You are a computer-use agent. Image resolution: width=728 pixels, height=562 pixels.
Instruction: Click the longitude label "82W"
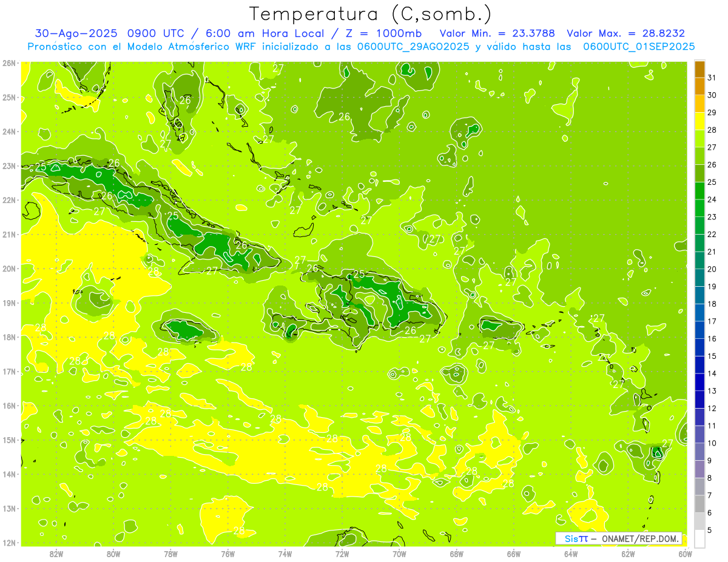point(56,554)
